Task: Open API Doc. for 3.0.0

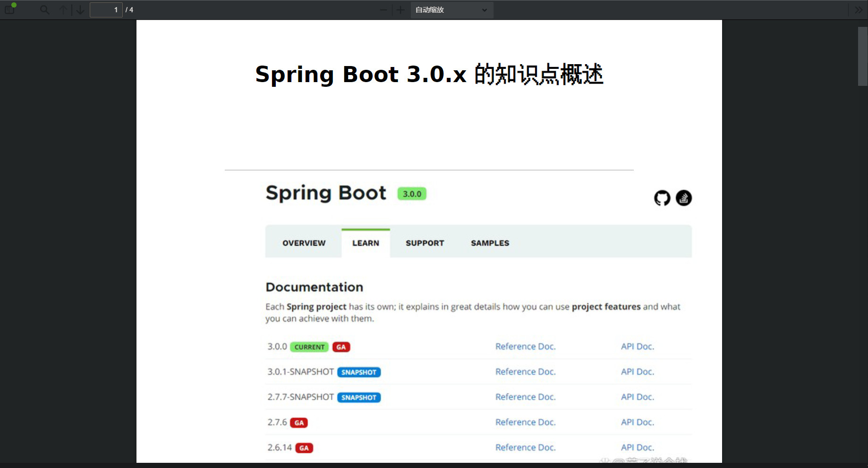Action: click(x=638, y=347)
